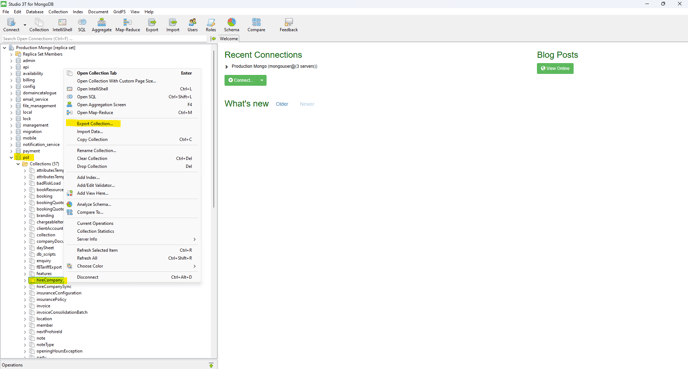Open the Map-Reduce toolbar tool
688x369 pixels.
point(127,25)
